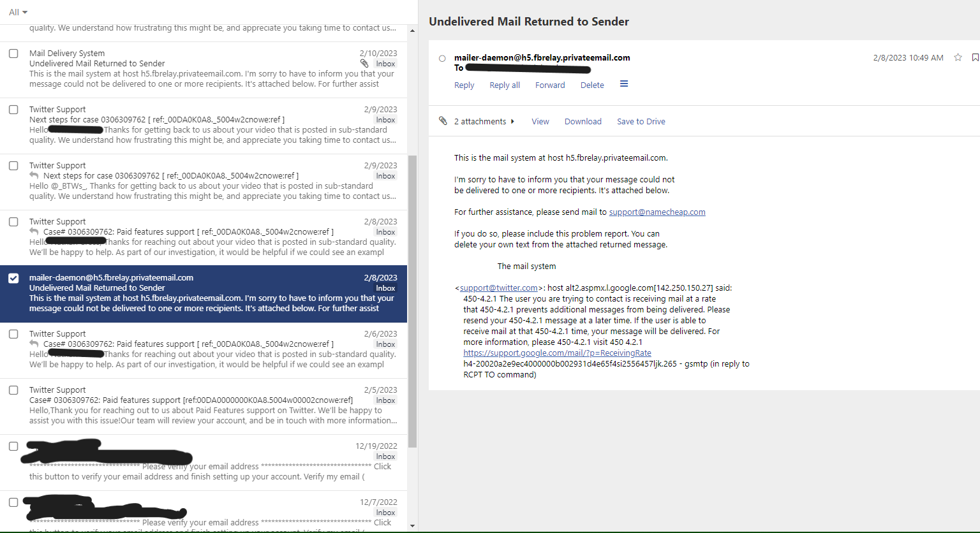Click reply arrow icon on 2/9/2023 Twitter email

pos(34,175)
